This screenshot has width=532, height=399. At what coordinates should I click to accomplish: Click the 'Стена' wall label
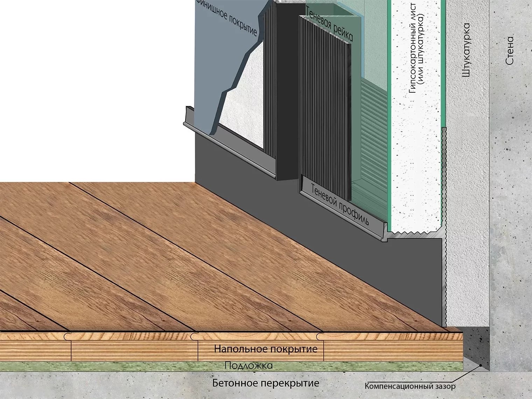[x=510, y=50]
